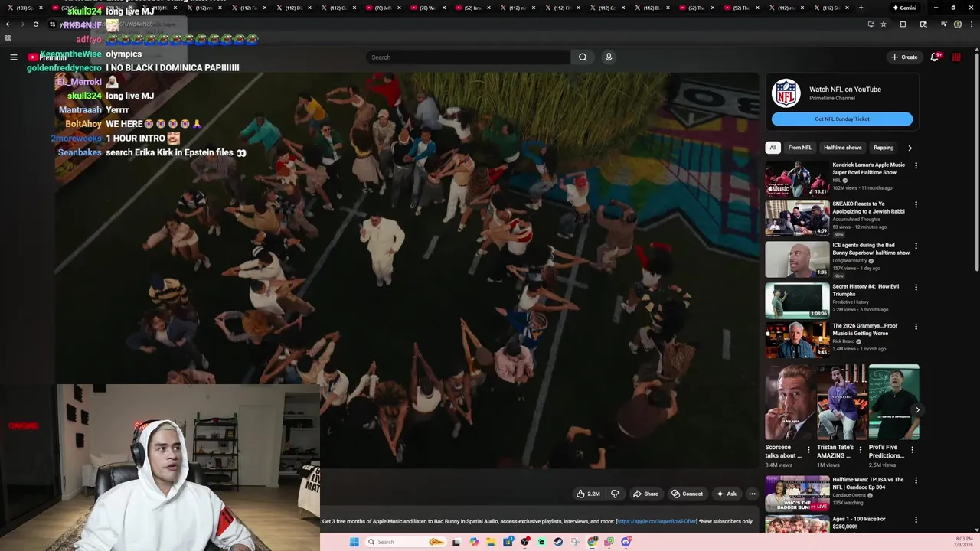
Task: Click the Ask button below the video
Action: pyautogui.click(x=726, y=494)
